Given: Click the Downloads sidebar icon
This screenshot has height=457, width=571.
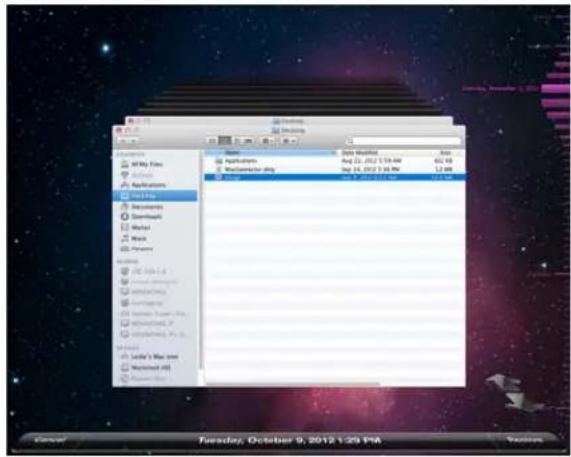Looking at the screenshot, I should [125, 217].
